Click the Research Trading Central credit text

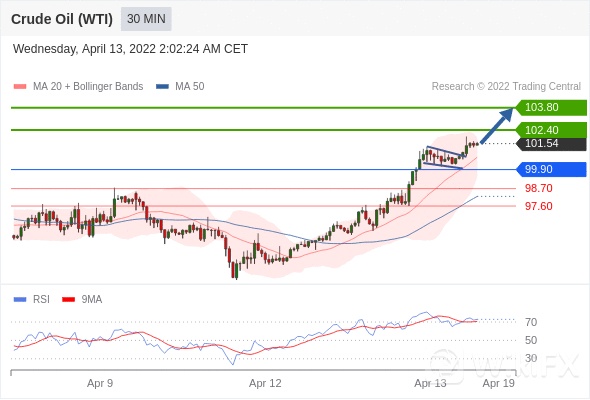[x=506, y=87]
